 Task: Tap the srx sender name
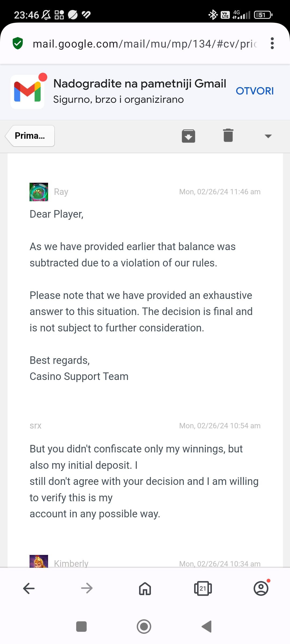35,426
